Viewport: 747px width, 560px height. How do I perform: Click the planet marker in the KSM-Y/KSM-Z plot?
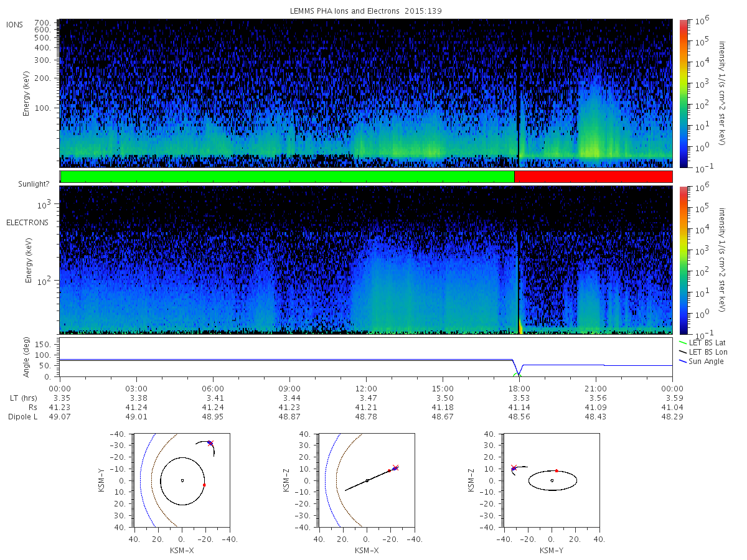(552, 480)
